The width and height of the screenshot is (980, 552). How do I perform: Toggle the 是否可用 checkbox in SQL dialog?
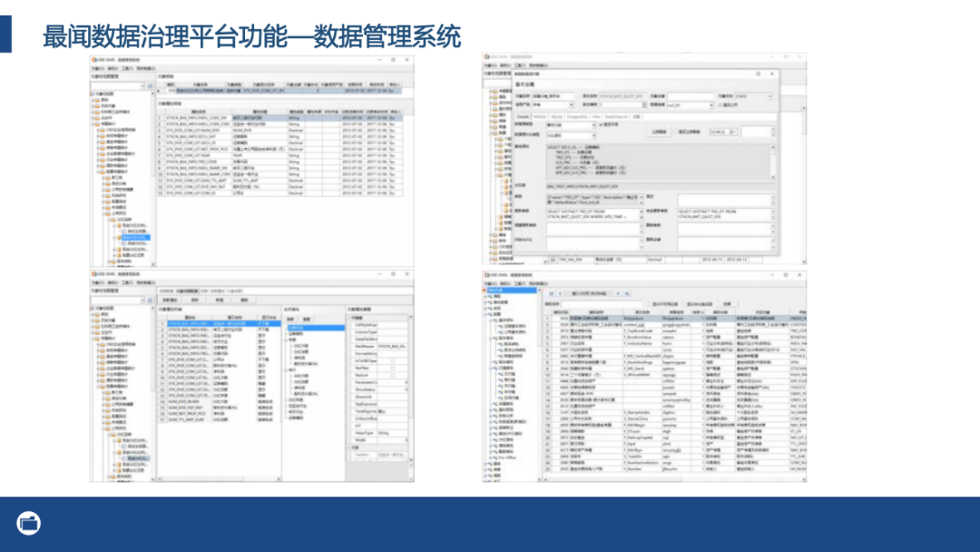point(601,124)
